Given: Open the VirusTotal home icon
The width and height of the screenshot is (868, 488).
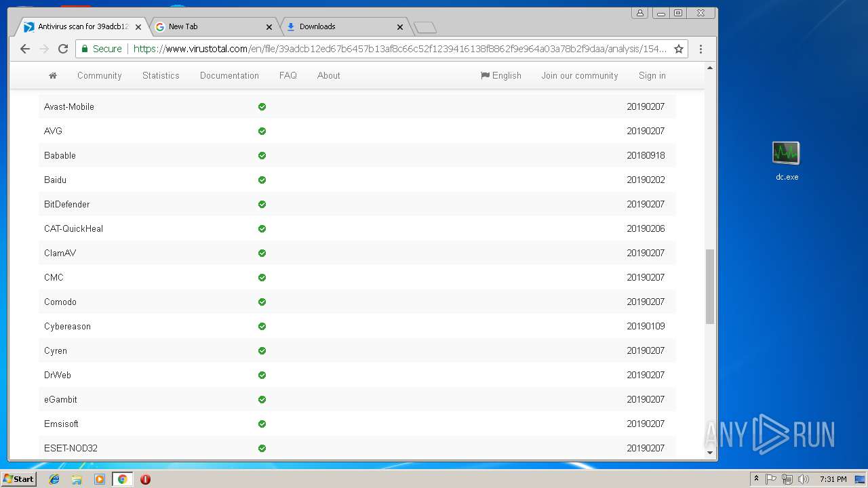Looking at the screenshot, I should pyautogui.click(x=53, y=75).
